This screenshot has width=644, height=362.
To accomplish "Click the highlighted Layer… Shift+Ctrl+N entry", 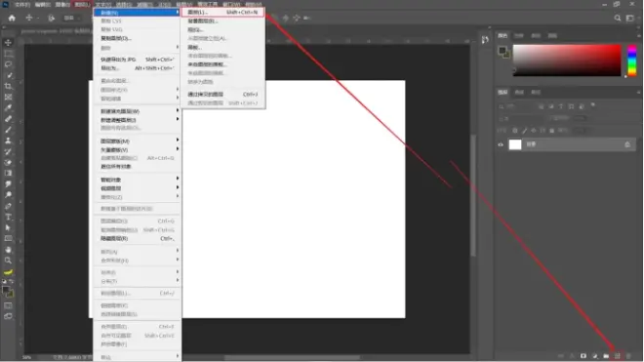I will pyautogui.click(x=222, y=13).
